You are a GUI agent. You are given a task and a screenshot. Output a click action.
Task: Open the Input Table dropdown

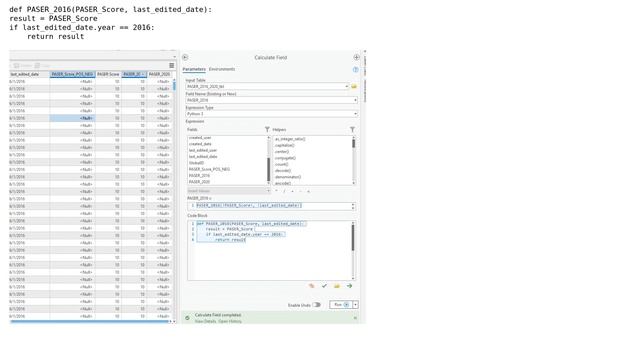pyautogui.click(x=347, y=87)
